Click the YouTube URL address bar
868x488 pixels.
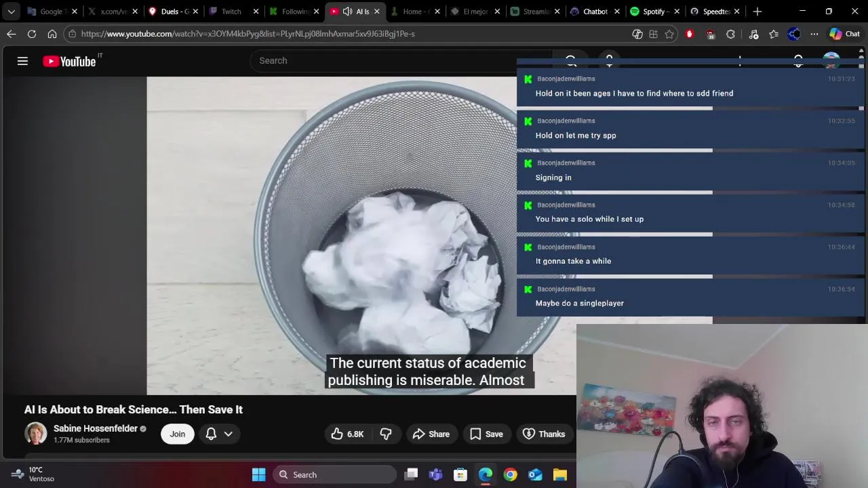tap(248, 34)
